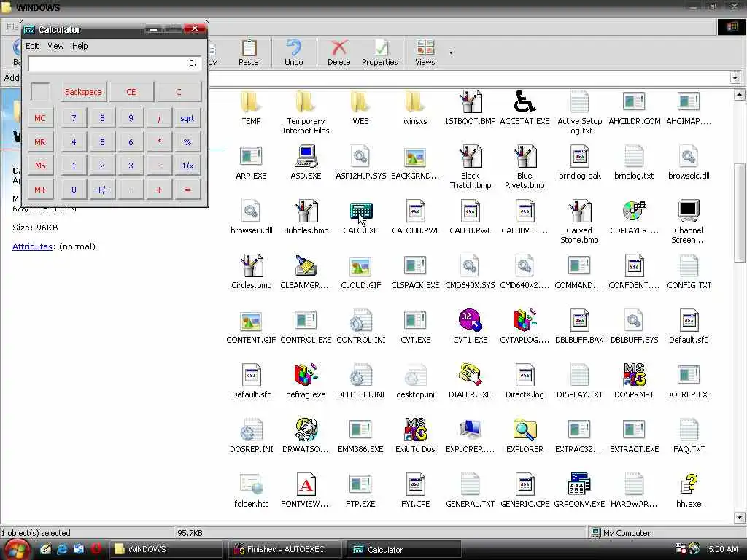Select the CVT1.EXE icon
This screenshot has width=747, height=560.
(471, 321)
